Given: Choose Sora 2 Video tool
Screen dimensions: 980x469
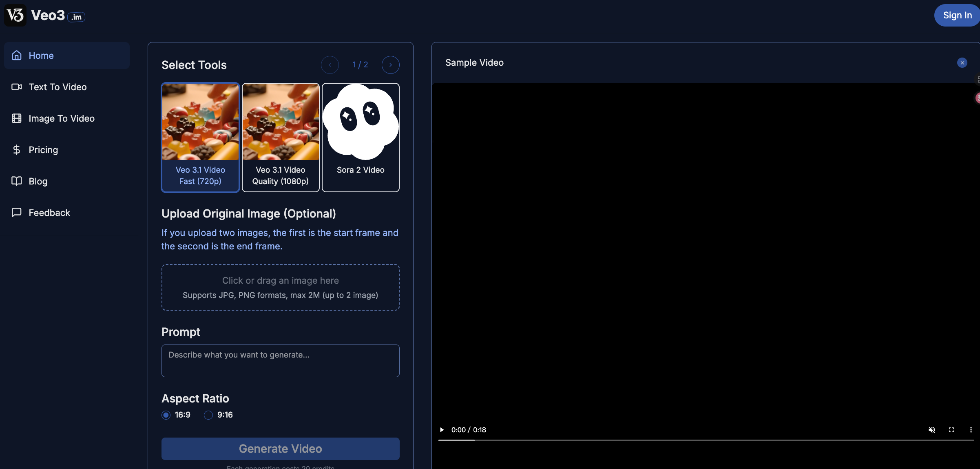Looking at the screenshot, I should [x=361, y=137].
